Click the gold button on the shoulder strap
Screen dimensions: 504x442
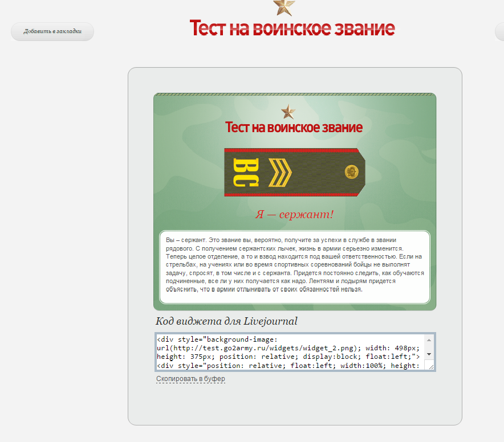(x=351, y=171)
